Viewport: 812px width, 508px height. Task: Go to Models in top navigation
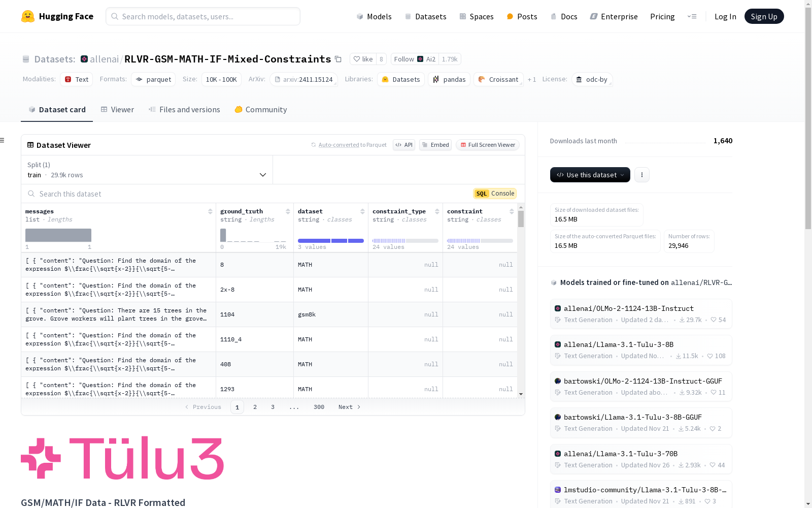[x=374, y=16]
